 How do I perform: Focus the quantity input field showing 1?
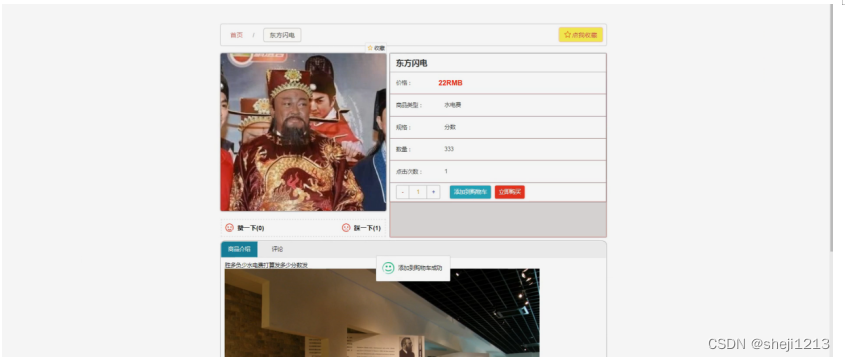pyautogui.click(x=418, y=192)
